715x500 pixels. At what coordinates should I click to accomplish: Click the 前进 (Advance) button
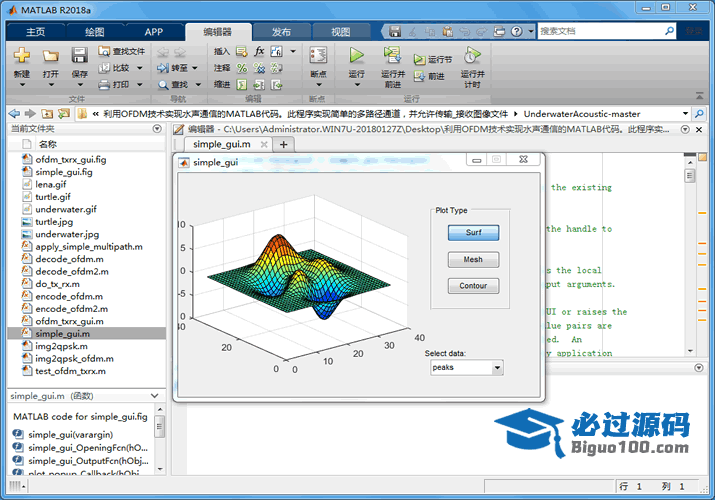pos(429,76)
